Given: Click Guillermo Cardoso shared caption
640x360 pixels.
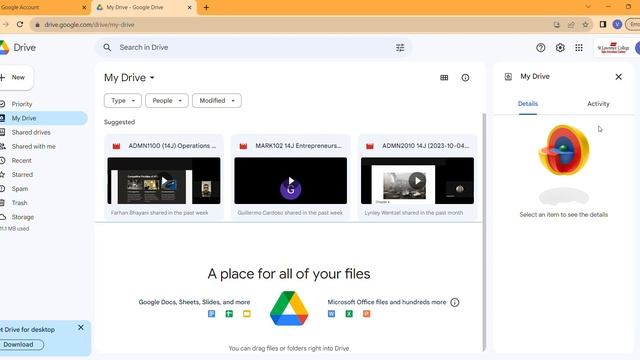Looking at the screenshot, I should pos(290,213).
